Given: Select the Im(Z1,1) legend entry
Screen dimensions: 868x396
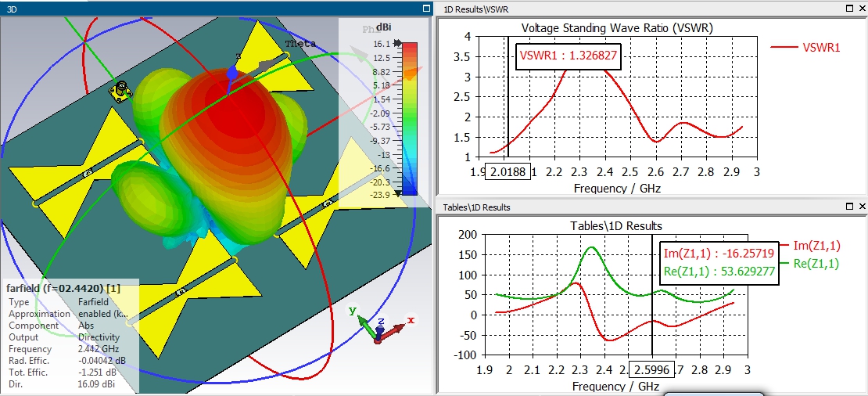Looking at the screenshot, I should point(809,246).
